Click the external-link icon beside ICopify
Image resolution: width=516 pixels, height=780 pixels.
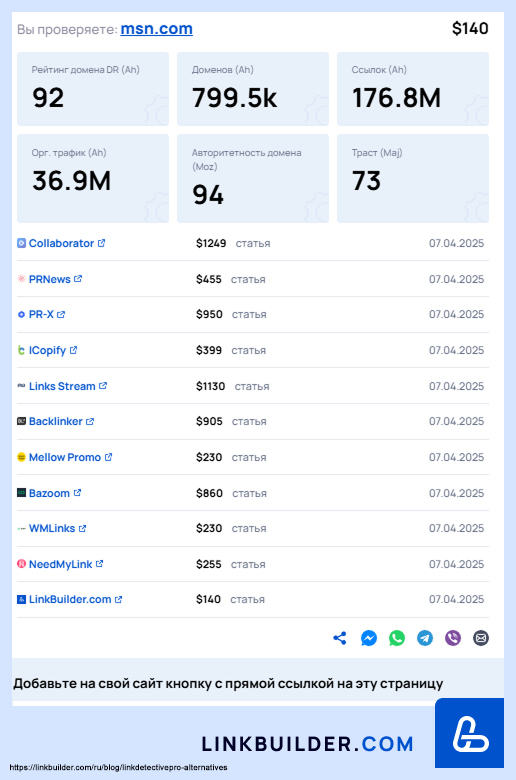click(x=74, y=350)
